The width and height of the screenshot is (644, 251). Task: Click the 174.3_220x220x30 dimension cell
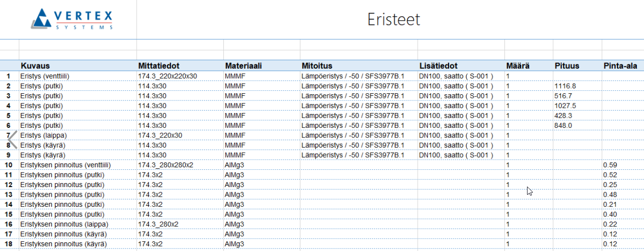pyautogui.click(x=167, y=76)
